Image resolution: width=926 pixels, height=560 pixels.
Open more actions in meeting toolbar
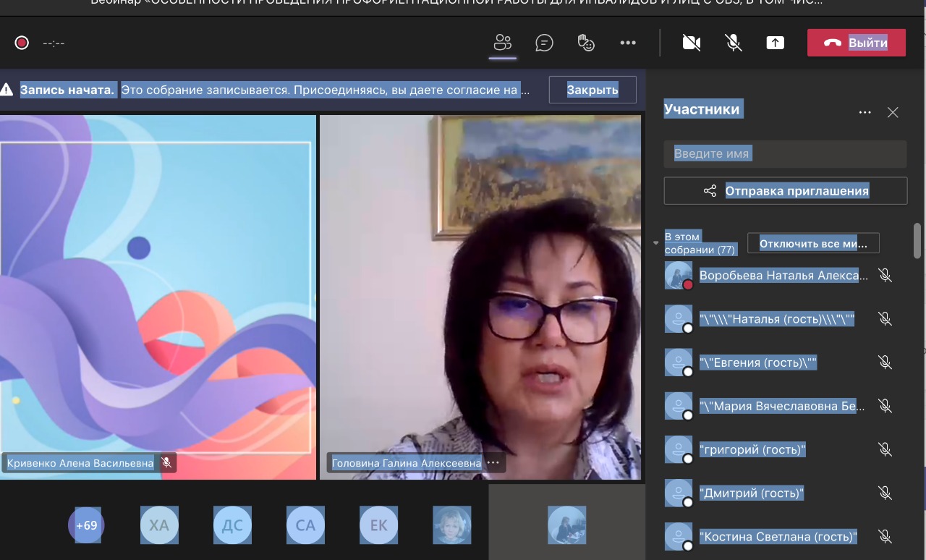628,43
